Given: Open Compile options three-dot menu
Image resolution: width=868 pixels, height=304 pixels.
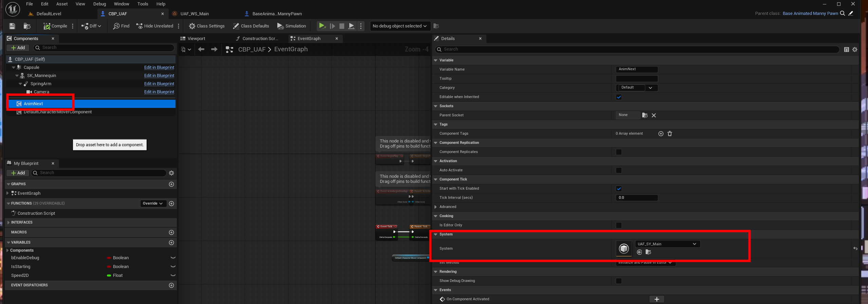Looking at the screenshot, I should (73, 26).
